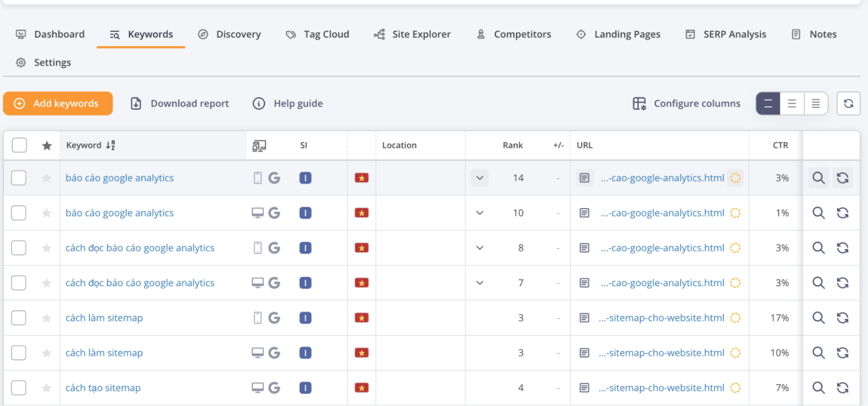
Task: Open the Help guide
Action: tap(288, 103)
